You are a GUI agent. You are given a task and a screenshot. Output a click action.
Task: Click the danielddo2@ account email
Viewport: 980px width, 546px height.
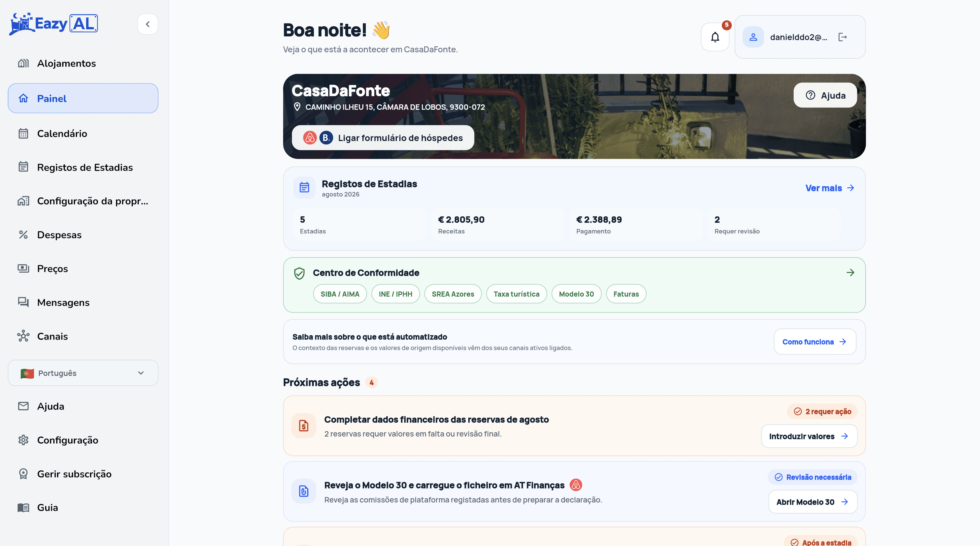click(799, 37)
